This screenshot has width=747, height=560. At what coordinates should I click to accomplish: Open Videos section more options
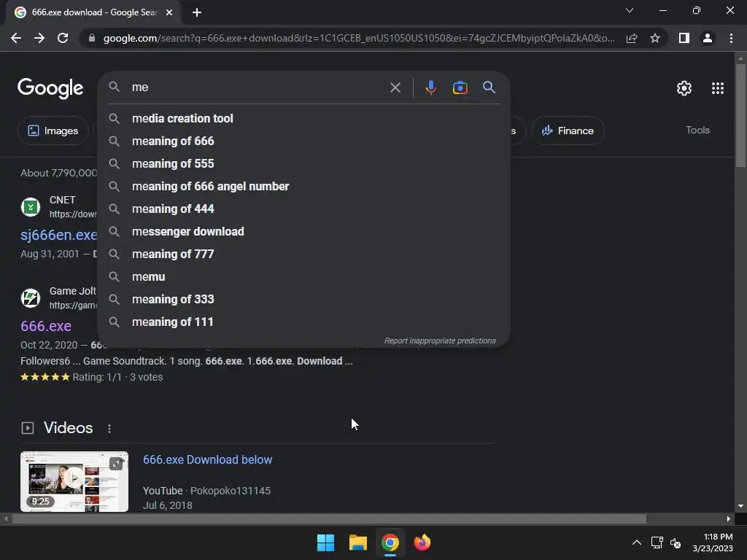pos(109,429)
